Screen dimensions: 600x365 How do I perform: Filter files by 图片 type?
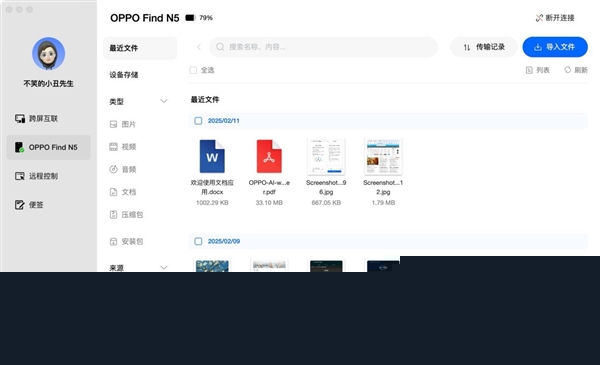click(x=123, y=124)
